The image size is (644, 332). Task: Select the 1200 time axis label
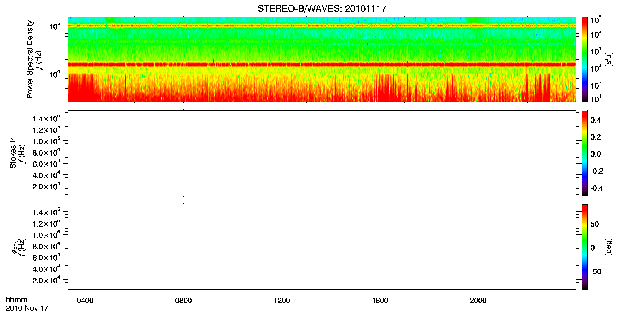click(x=282, y=301)
